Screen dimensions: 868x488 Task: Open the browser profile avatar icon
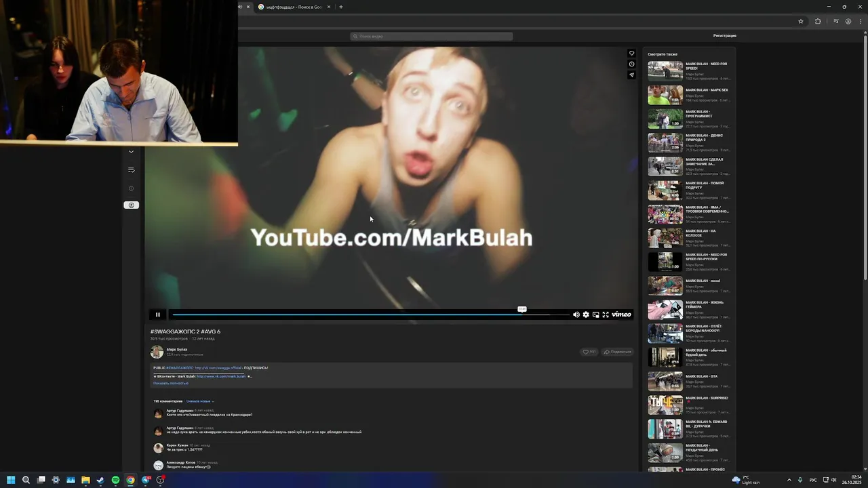tap(848, 21)
